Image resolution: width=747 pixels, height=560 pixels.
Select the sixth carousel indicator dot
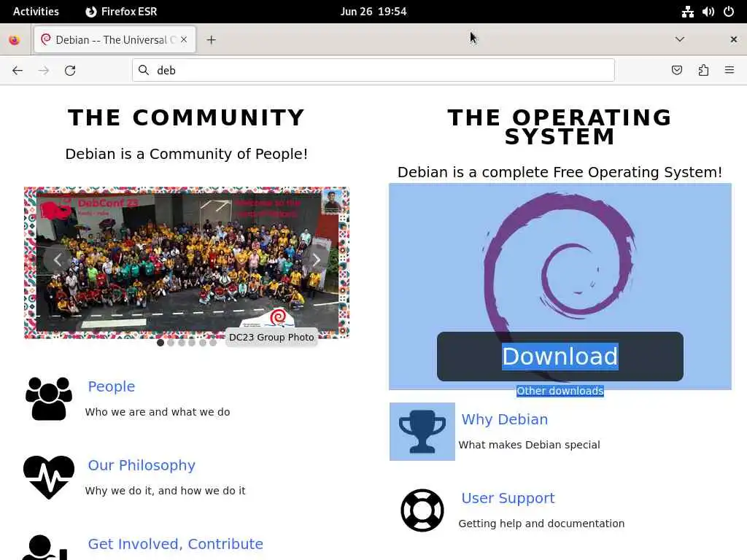click(213, 343)
